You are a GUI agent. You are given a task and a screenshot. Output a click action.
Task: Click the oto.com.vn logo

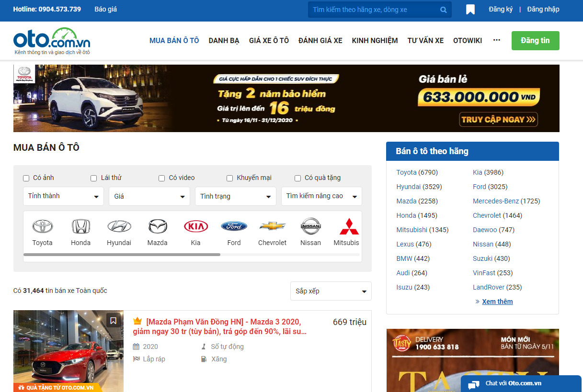[52, 40]
